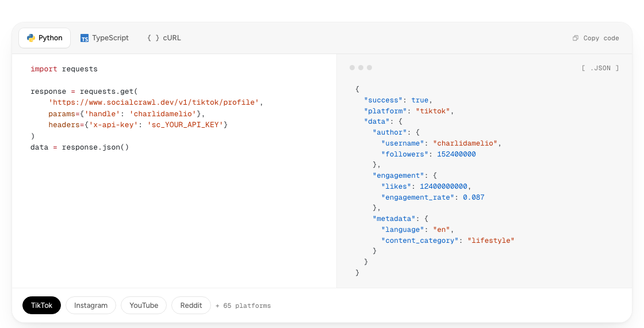
Task: Click the Python logo icon
Action: 31,38
